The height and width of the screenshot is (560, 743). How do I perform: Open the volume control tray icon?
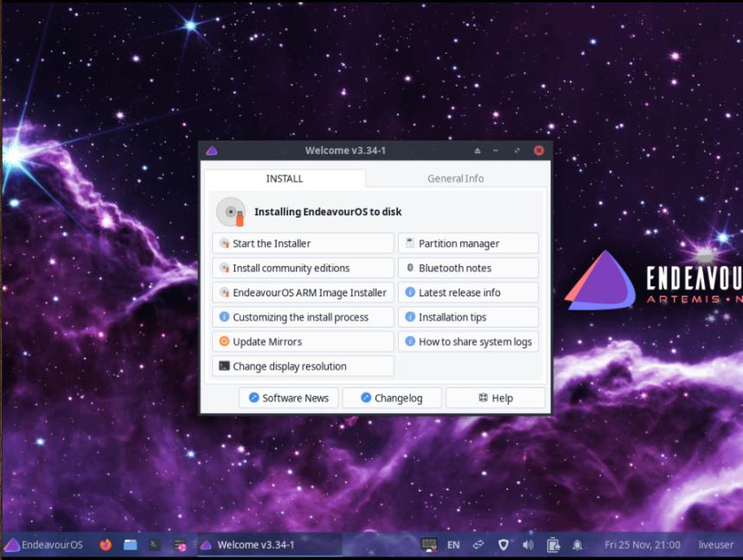[x=528, y=544]
